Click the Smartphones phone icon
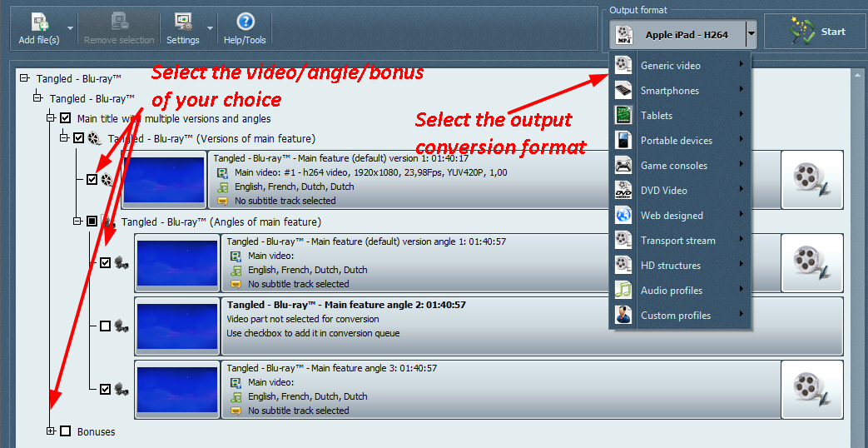 (x=623, y=90)
